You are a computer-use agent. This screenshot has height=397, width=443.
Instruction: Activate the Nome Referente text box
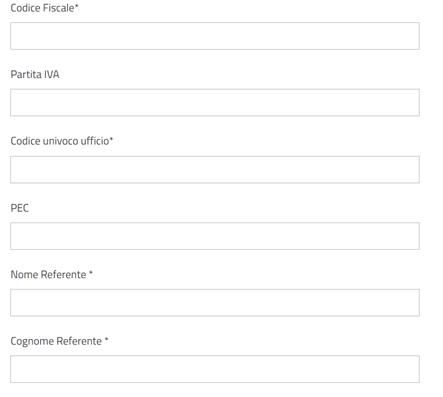coord(215,303)
